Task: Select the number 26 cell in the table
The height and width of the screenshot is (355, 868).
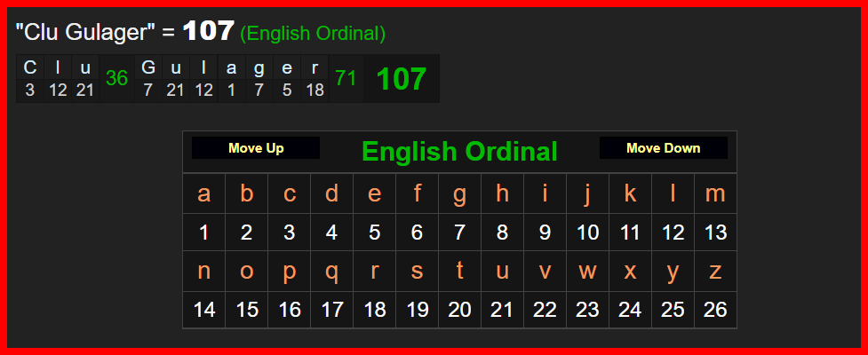Action: pyautogui.click(x=715, y=310)
